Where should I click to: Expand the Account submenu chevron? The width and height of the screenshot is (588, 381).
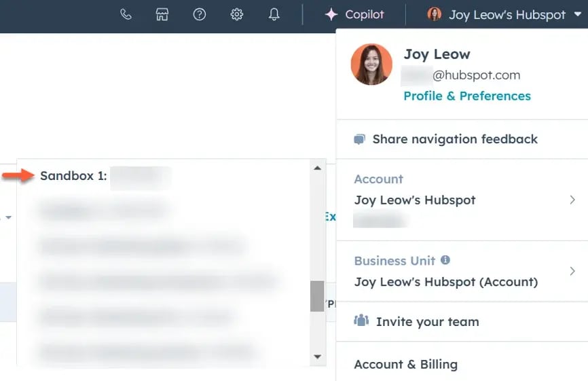[572, 200]
